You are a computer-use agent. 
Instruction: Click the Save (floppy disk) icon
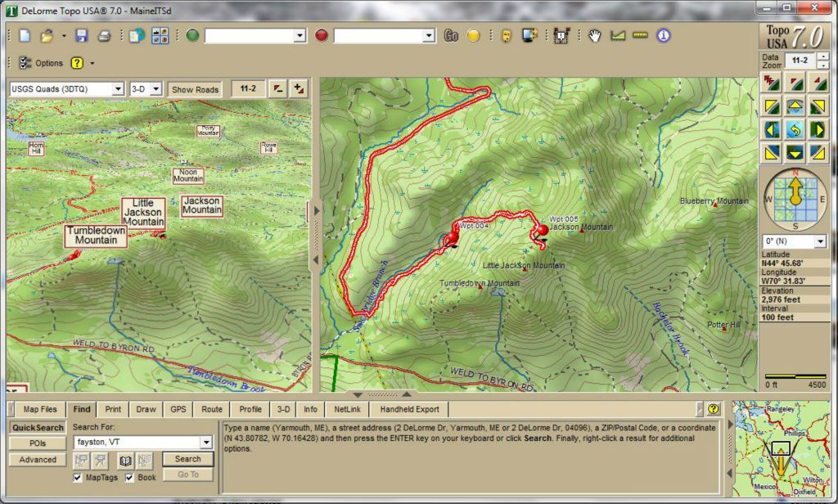tap(81, 35)
